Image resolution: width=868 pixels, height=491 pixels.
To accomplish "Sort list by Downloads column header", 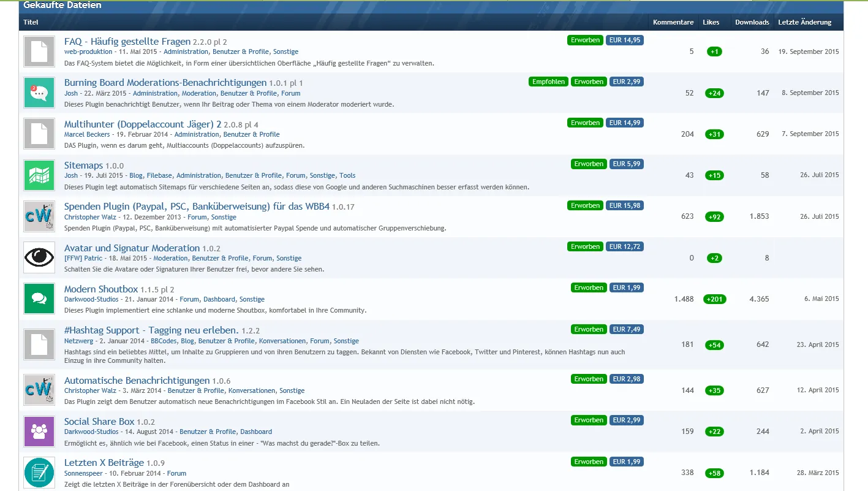I will 752,22.
